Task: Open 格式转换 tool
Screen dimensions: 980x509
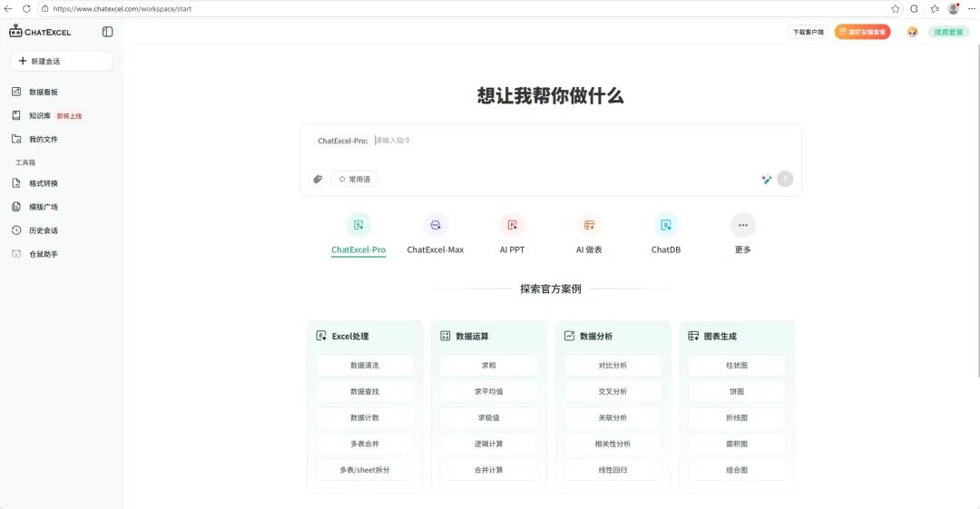Action: [44, 183]
